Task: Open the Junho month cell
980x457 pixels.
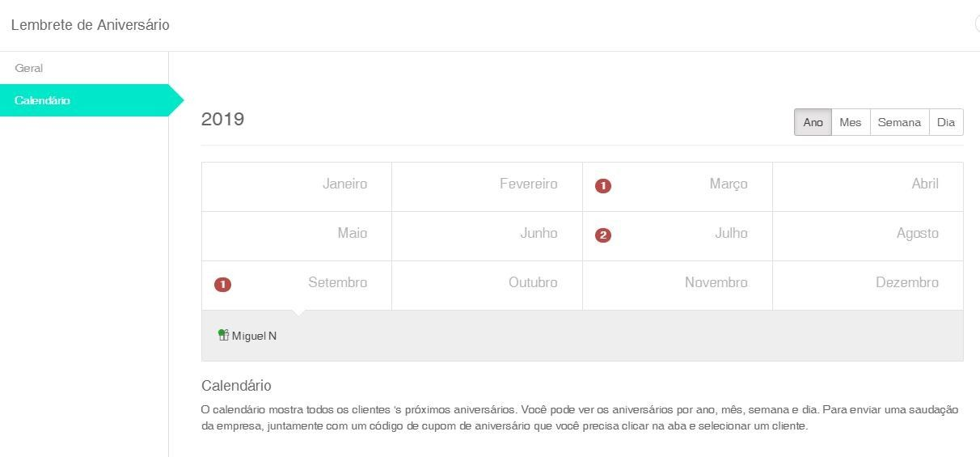Action: click(x=487, y=236)
